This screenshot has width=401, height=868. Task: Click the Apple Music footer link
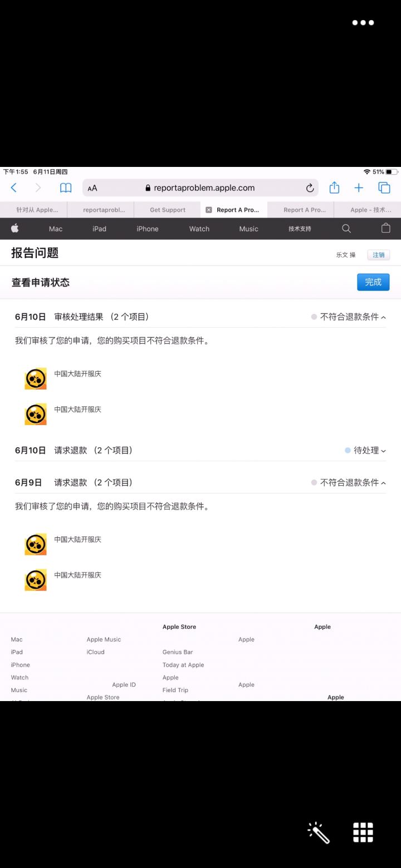point(104,640)
